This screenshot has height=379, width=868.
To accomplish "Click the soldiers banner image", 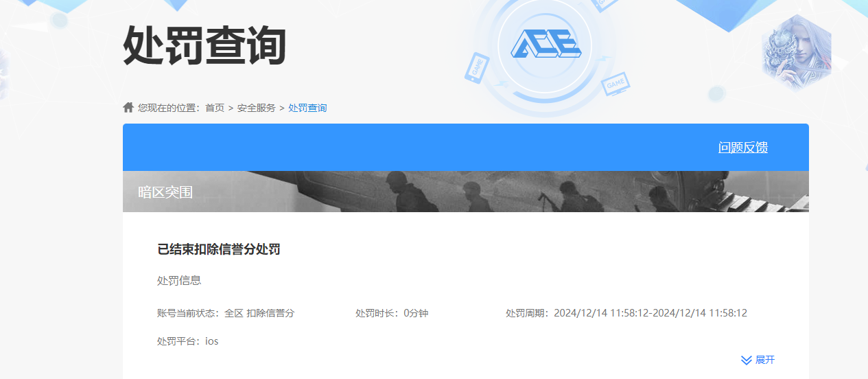I will [x=466, y=192].
